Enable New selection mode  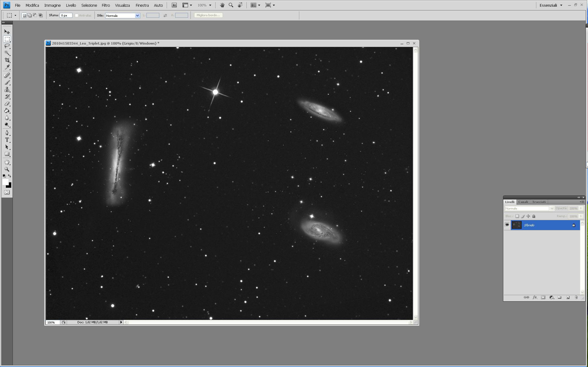coord(24,15)
